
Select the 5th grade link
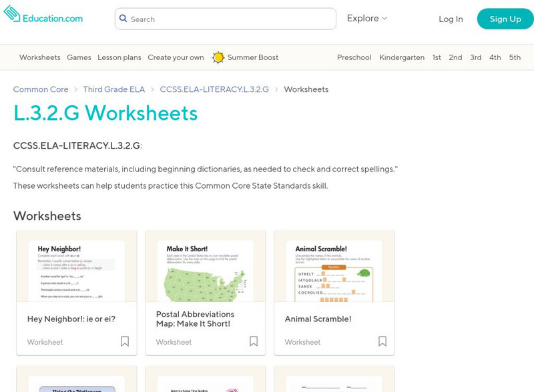(515, 57)
